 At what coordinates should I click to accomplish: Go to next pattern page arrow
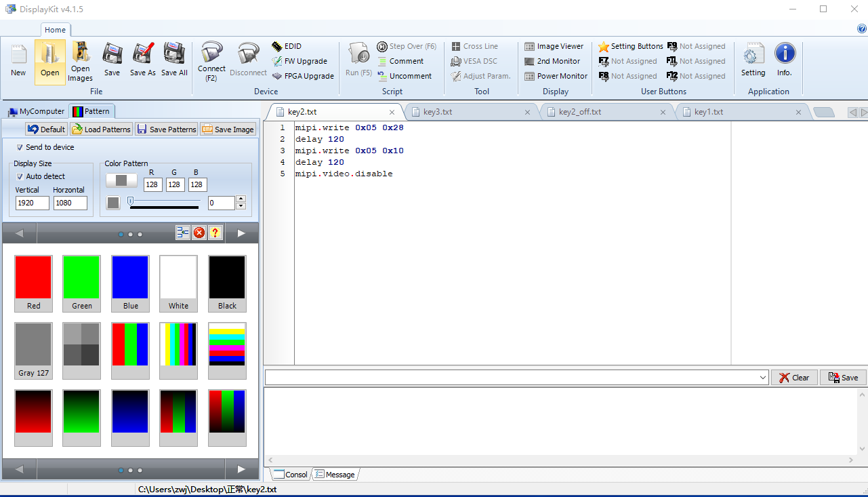click(241, 233)
